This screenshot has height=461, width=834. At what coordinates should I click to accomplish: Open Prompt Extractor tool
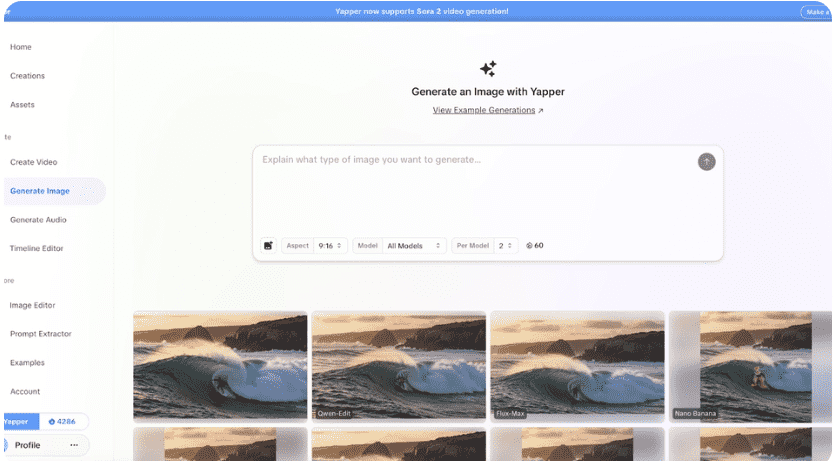tap(41, 334)
